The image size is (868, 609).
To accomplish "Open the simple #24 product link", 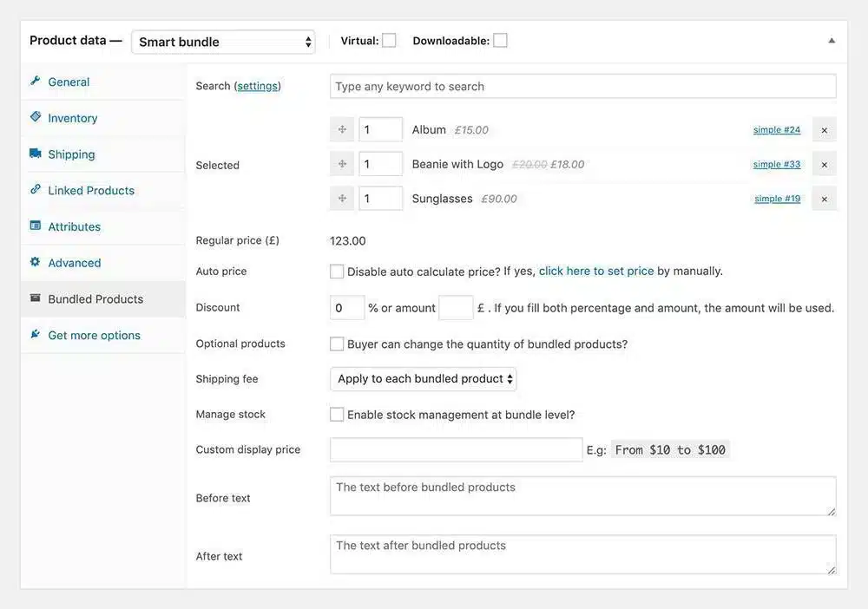I will pos(777,130).
